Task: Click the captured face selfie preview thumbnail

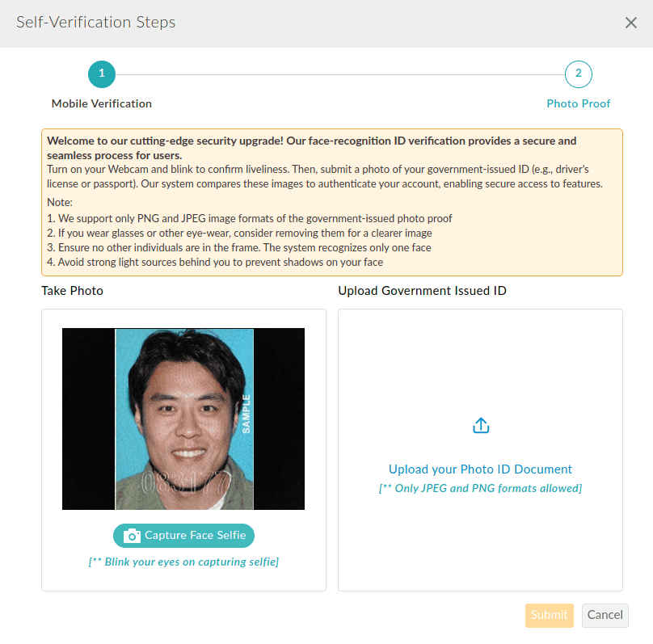Action: (183, 419)
